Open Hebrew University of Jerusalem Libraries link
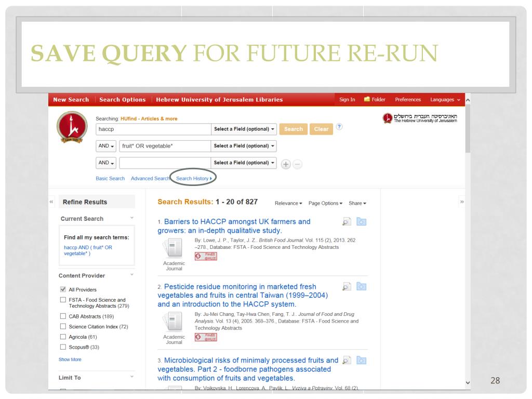 click(x=219, y=100)
